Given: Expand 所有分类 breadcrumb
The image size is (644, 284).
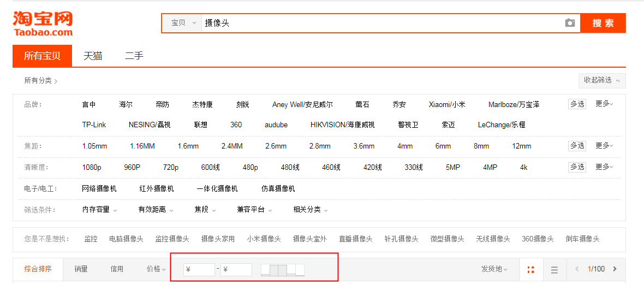Looking at the screenshot, I should click(x=41, y=80).
